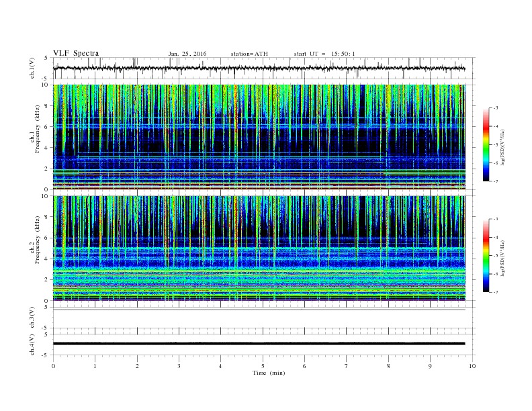Click the "-3" label on ch.1 colorbar
This screenshot has height=411, width=532.
tap(496, 108)
